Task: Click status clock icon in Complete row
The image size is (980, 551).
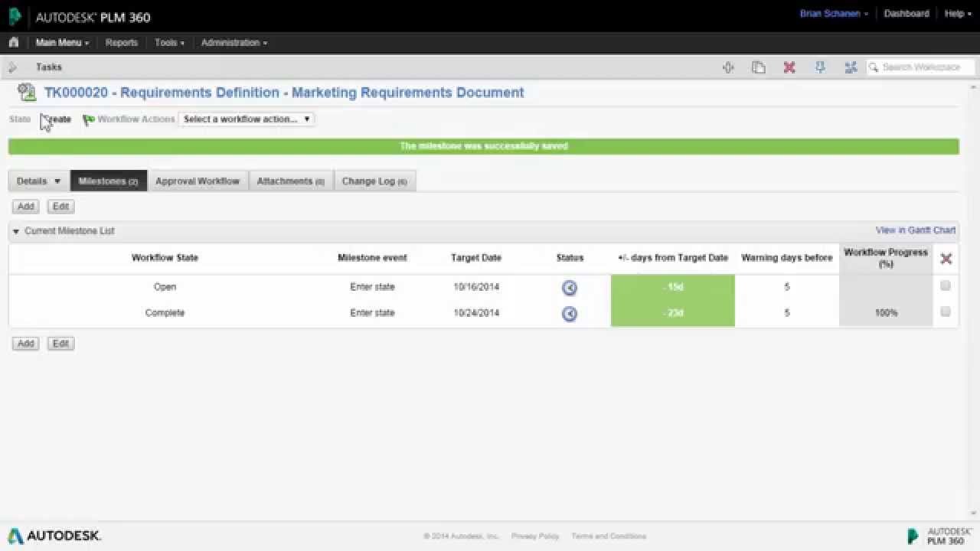Action: coord(570,314)
